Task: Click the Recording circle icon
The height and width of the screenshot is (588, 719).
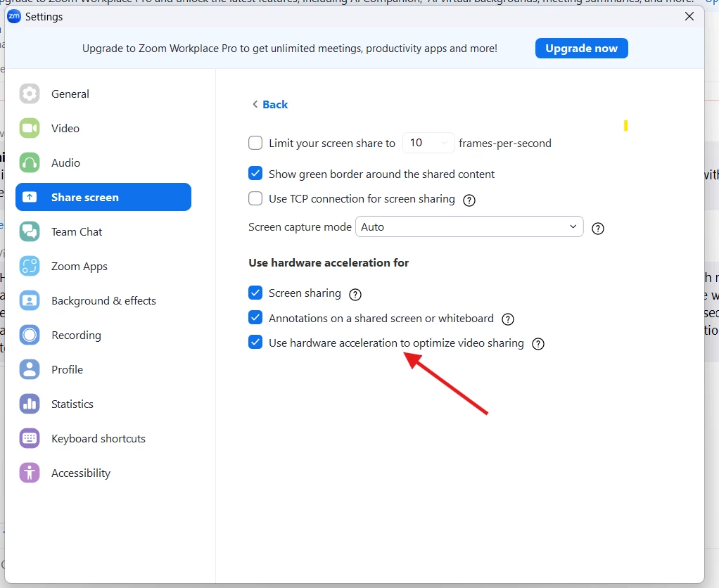Action: (30, 335)
